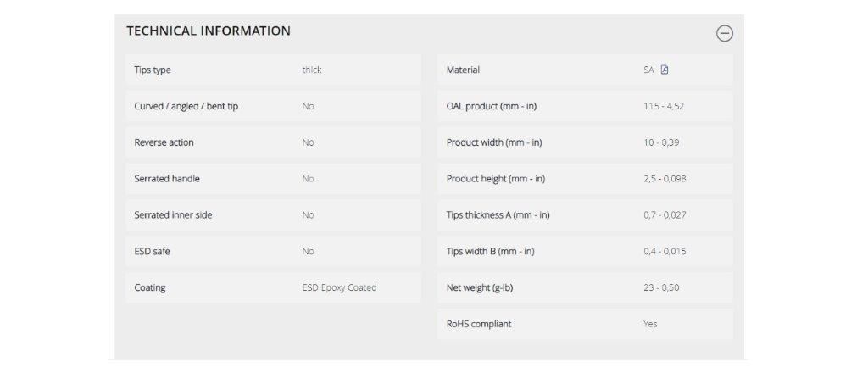Click the Product width row
This screenshot has height=373, width=868.
tap(585, 142)
